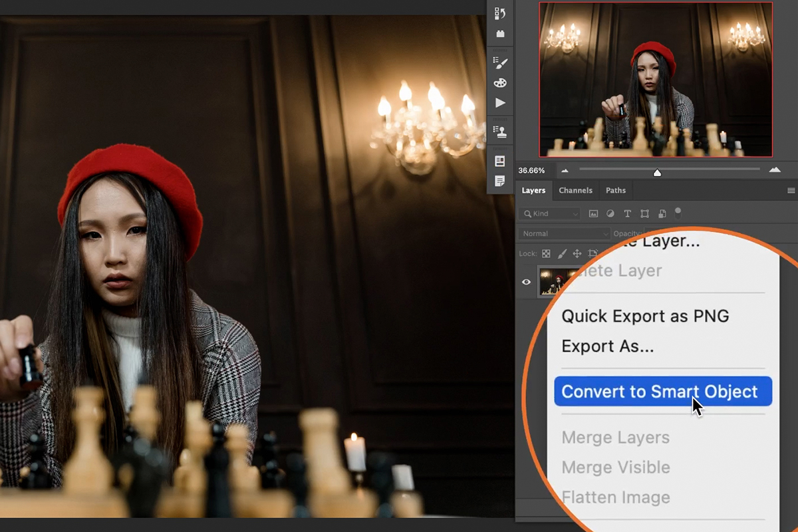Open the Swatches panel palette icon

(500, 82)
